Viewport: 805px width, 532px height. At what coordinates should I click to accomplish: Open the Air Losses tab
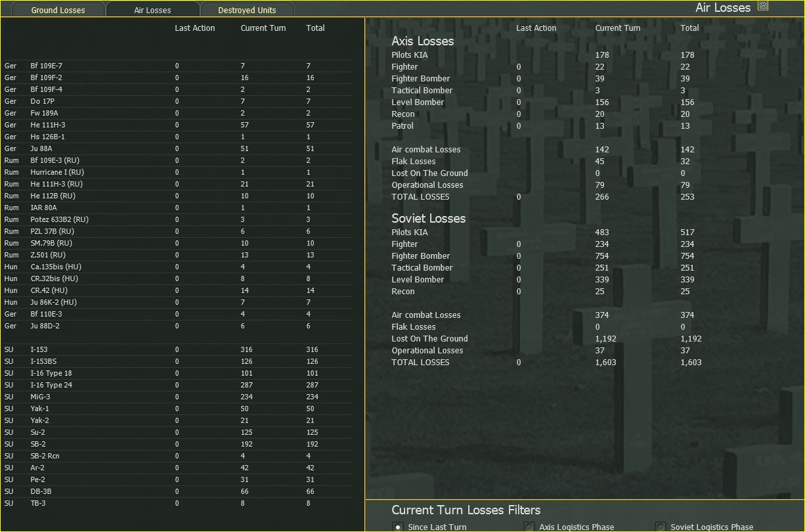pyautogui.click(x=152, y=10)
